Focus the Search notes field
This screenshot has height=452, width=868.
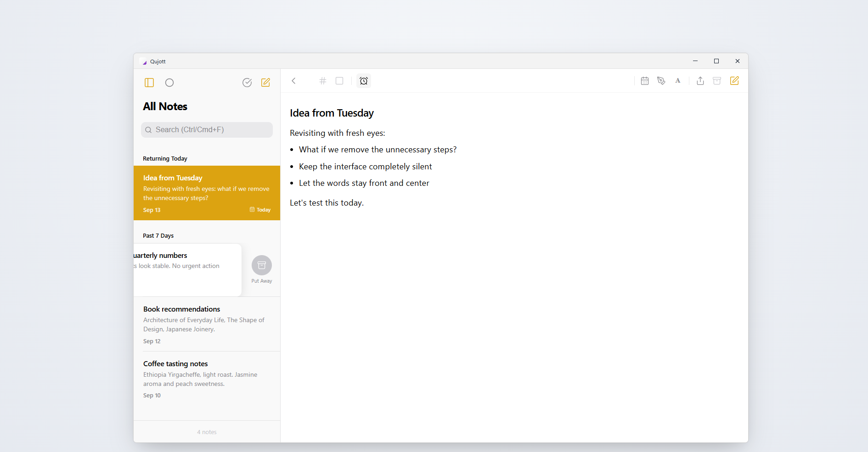[207, 130]
